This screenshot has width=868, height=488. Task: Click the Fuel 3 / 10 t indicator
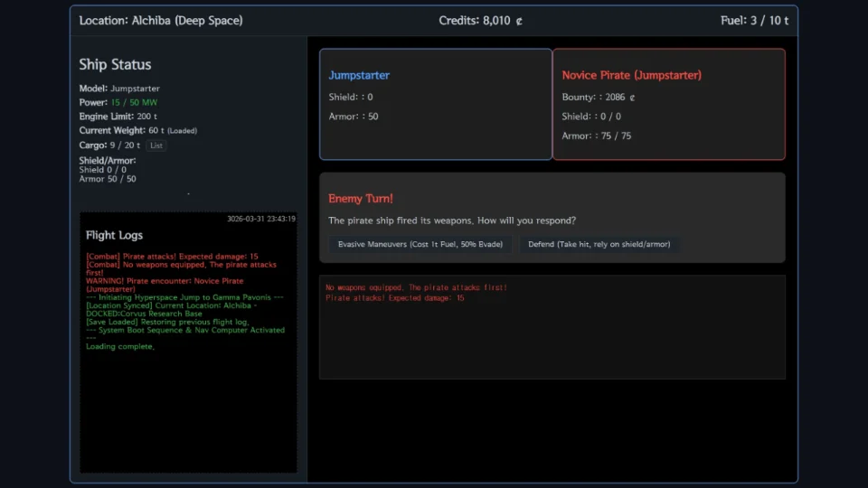coord(754,21)
